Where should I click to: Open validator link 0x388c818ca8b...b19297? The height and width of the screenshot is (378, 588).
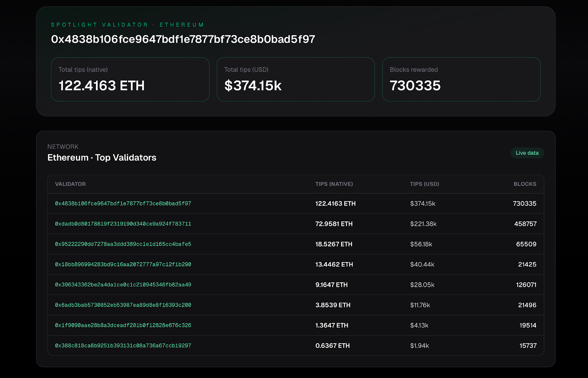pos(123,346)
